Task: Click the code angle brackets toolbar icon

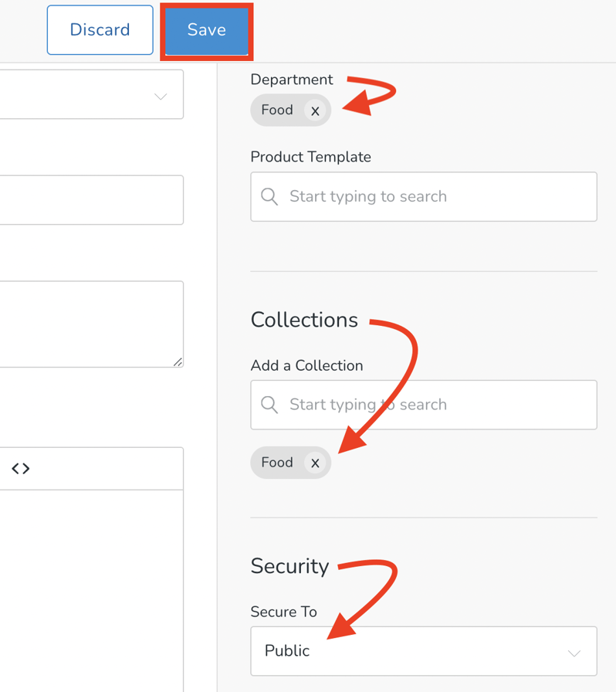Action: [19, 468]
